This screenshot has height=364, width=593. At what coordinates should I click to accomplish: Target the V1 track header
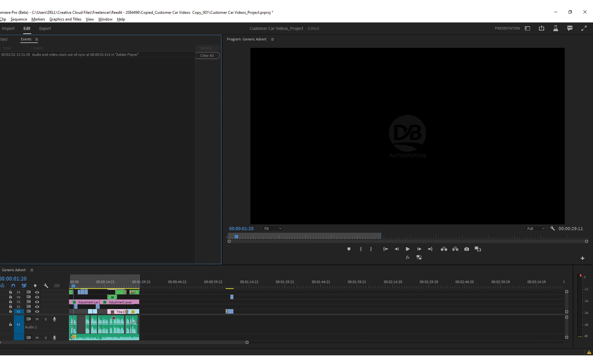pyautogui.click(x=19, y=312)
